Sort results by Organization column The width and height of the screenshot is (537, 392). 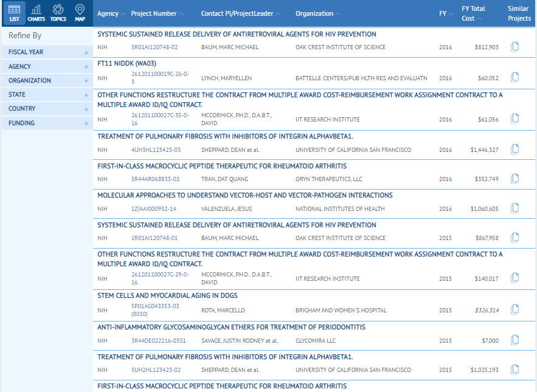(x=318, y=14)
